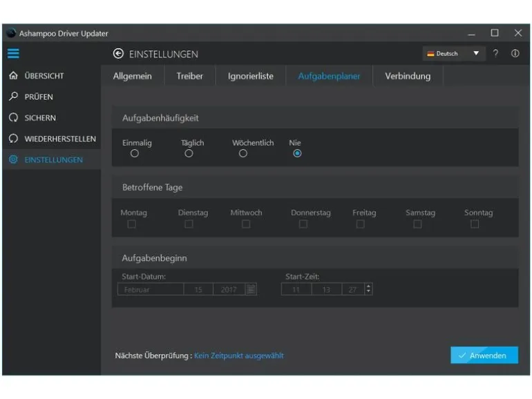
Task: Check the Montag checkbox
Action: click(x=132, y=224)
